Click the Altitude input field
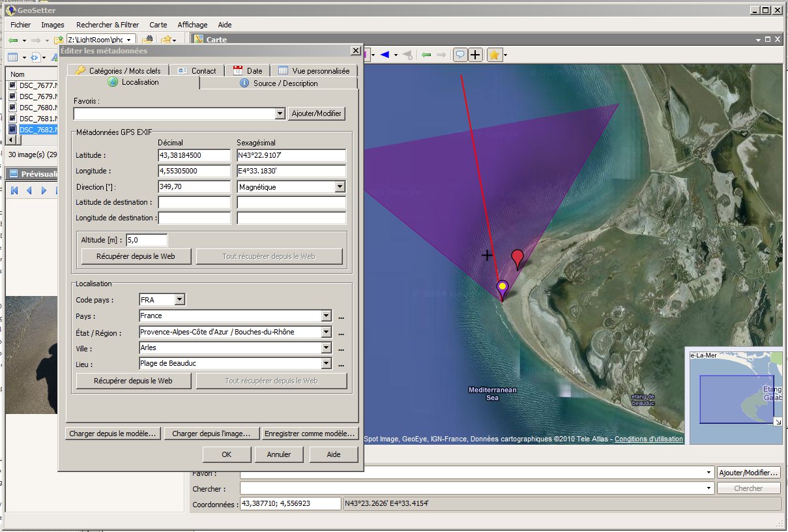788x532 pixels. click(147, 240)
